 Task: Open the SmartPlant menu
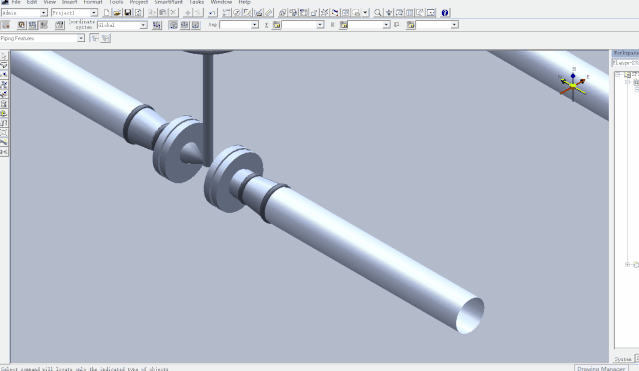tap(168, 2)
